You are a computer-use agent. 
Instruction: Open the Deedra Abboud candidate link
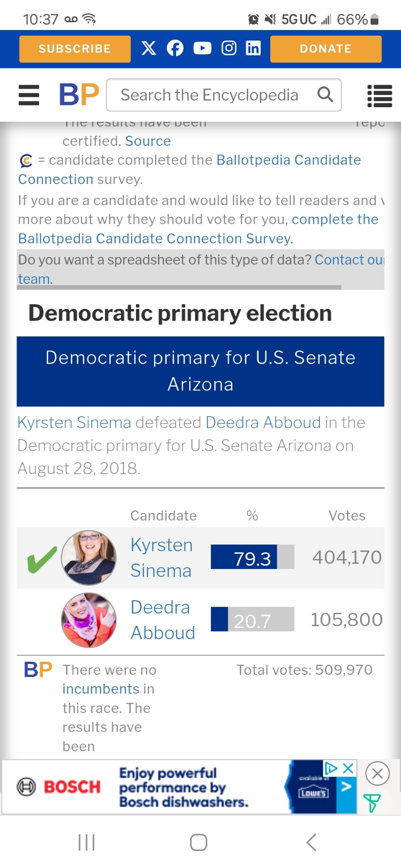pyautogui.click(x=162, y=620)
